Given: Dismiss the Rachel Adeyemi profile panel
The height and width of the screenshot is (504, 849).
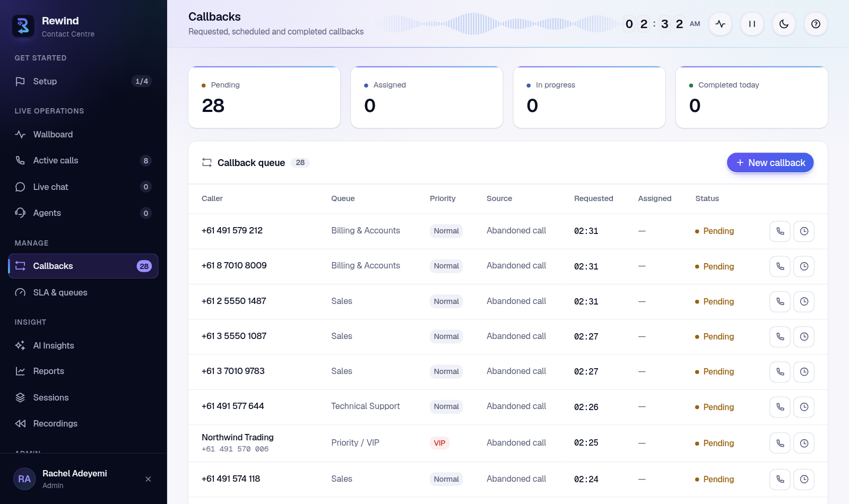Looking at the screenshot, I should click(148, 479).
